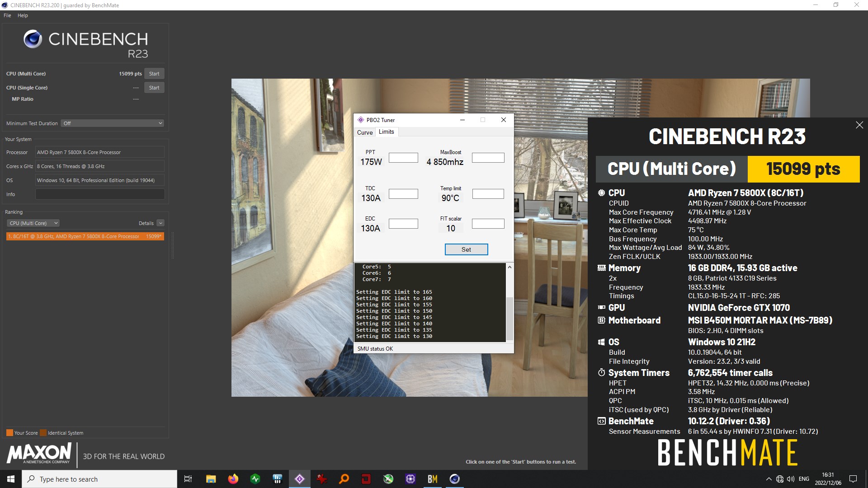Click the Set button in PBO2 Tuner
Viewport: 868px width, 488px height.
point(466,249)
